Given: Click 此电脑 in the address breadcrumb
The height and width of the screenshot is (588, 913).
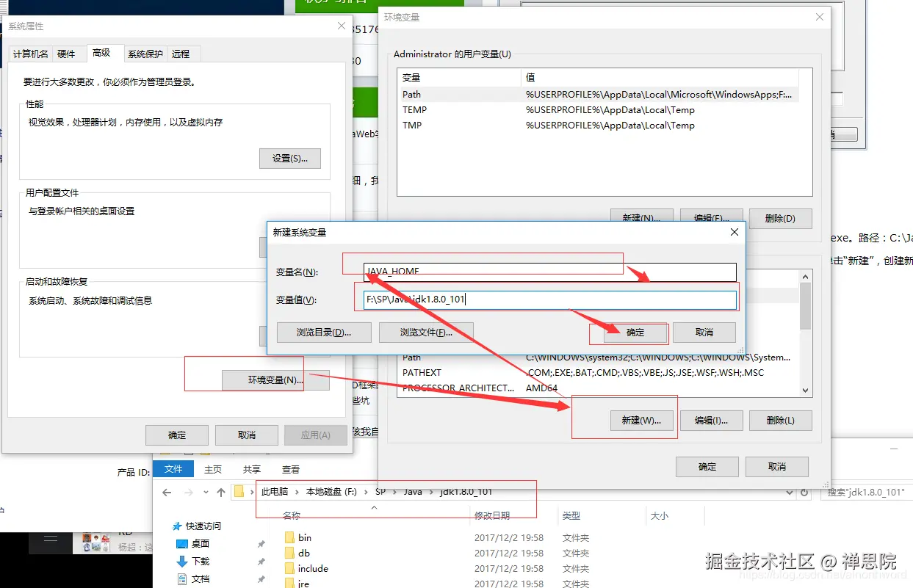Looking at the screenshot, I should 275,492.
